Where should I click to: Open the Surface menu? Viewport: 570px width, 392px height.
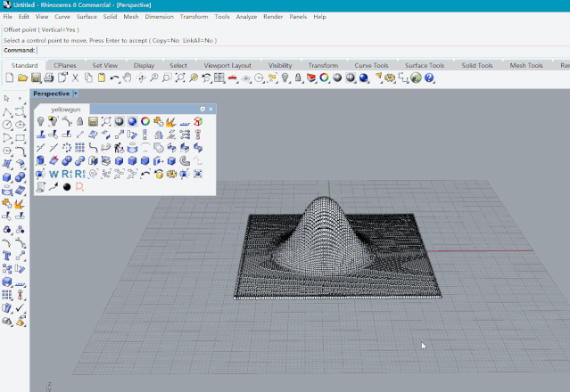(x=87, y=17)
